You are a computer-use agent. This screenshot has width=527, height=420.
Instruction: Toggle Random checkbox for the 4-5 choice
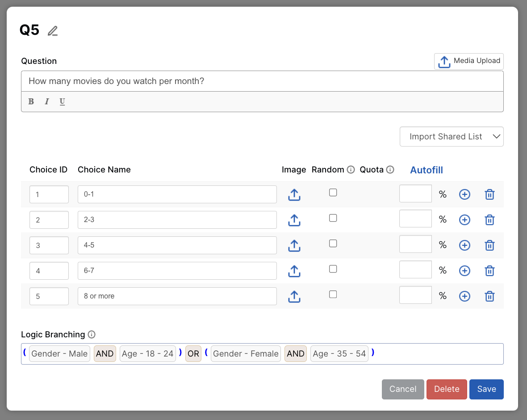(x=333, y=244)
